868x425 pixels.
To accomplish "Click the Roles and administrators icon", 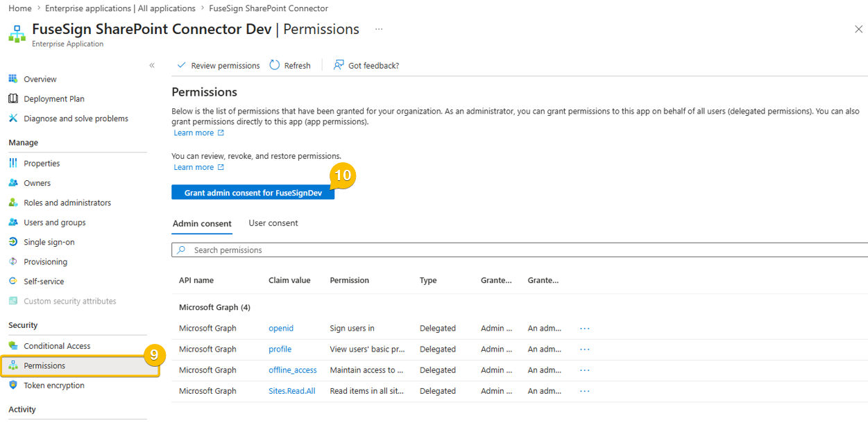I will [12, 202].
